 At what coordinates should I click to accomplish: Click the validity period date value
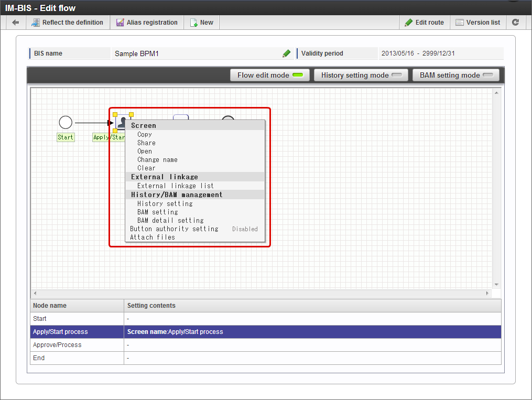pyautogui.click(x=418, y=53)
